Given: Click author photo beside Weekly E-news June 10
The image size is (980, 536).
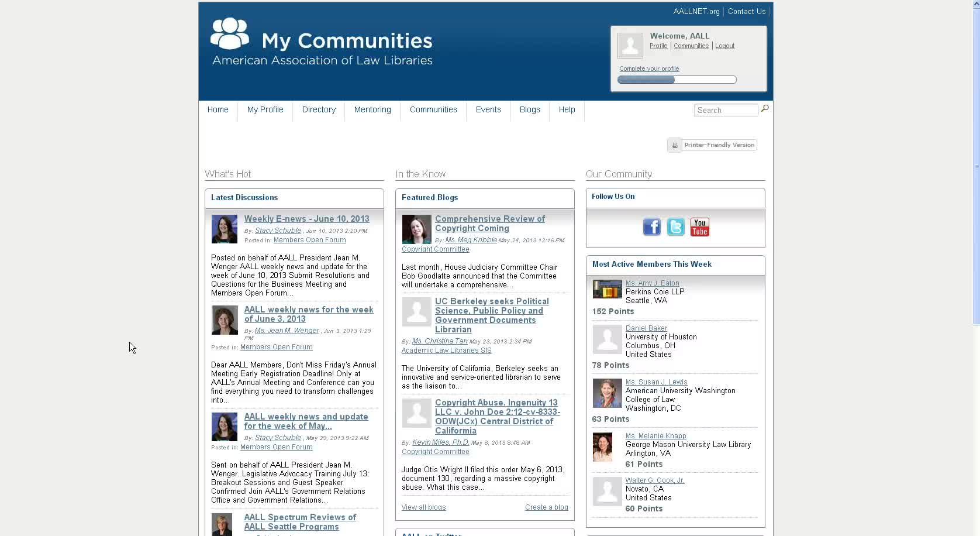Looking at the screenshot, I should pyautogui.click(x=225, y=229).
